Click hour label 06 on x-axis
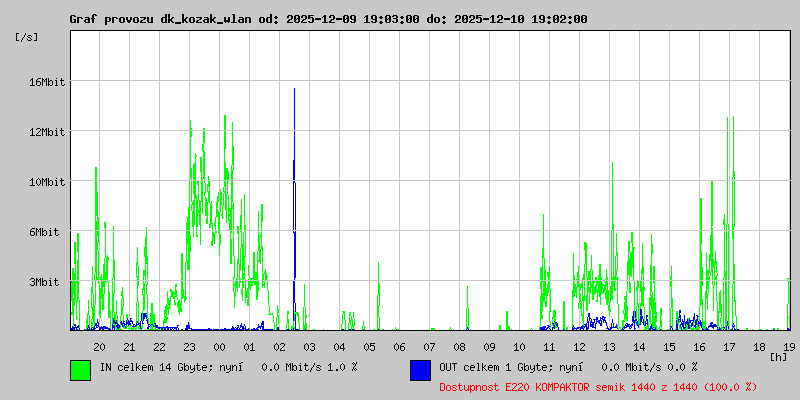The width and height of the screenshot is (800, 400). pos(399,347)
